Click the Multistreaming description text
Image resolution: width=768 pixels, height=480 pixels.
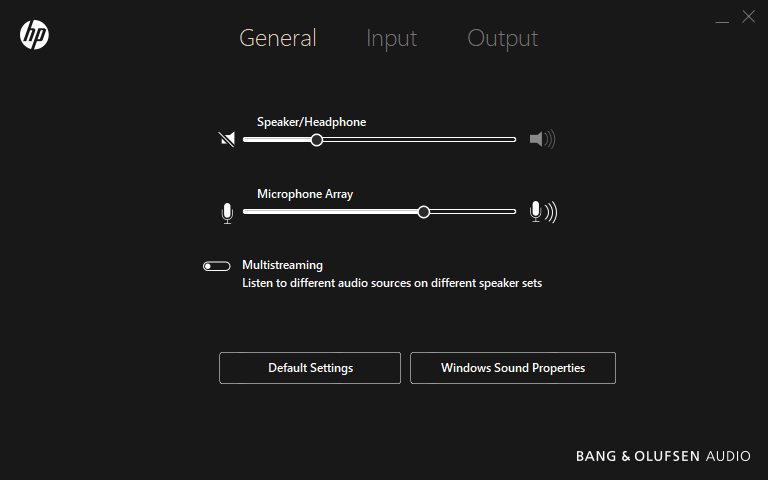pos(392,283)
